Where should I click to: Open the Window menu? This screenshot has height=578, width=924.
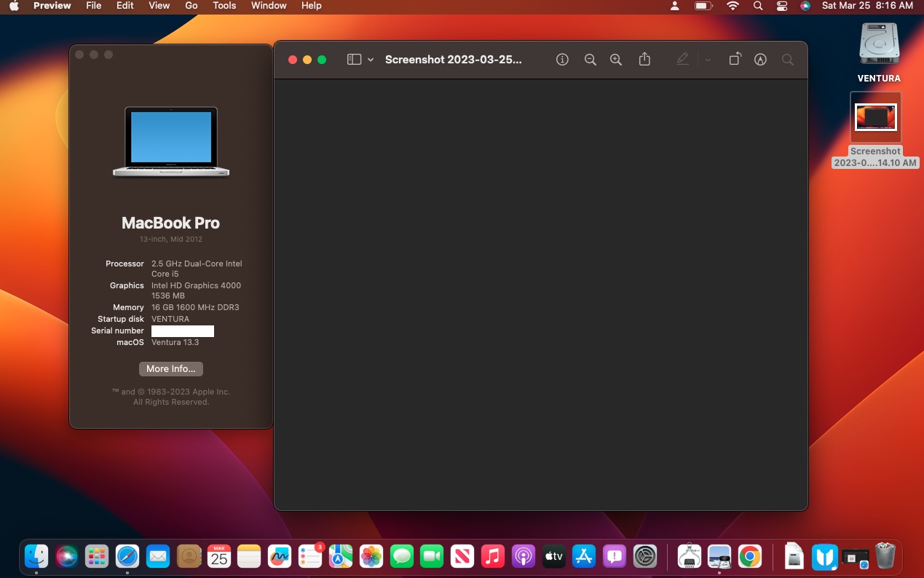tap(269, 6)
